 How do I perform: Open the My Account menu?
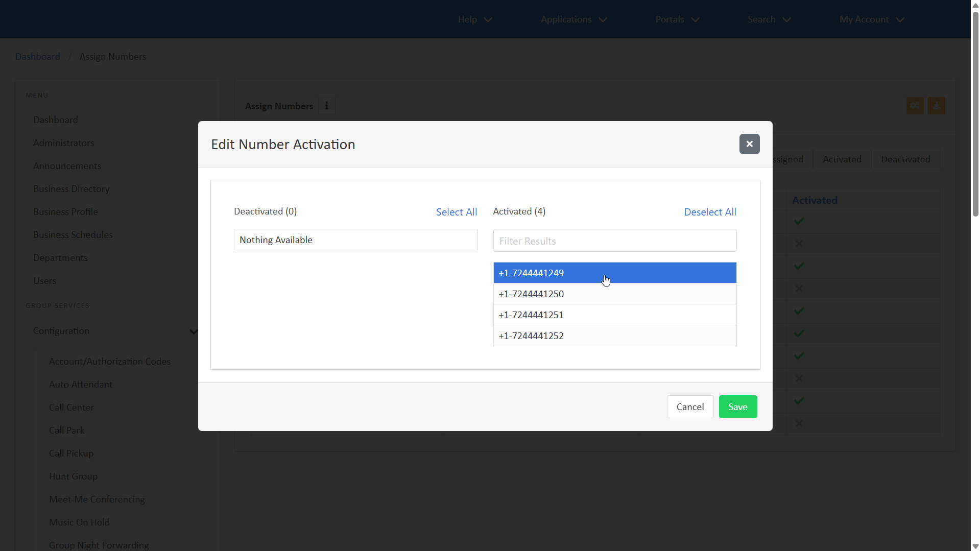pyautogui.click(x=872, y=19)
